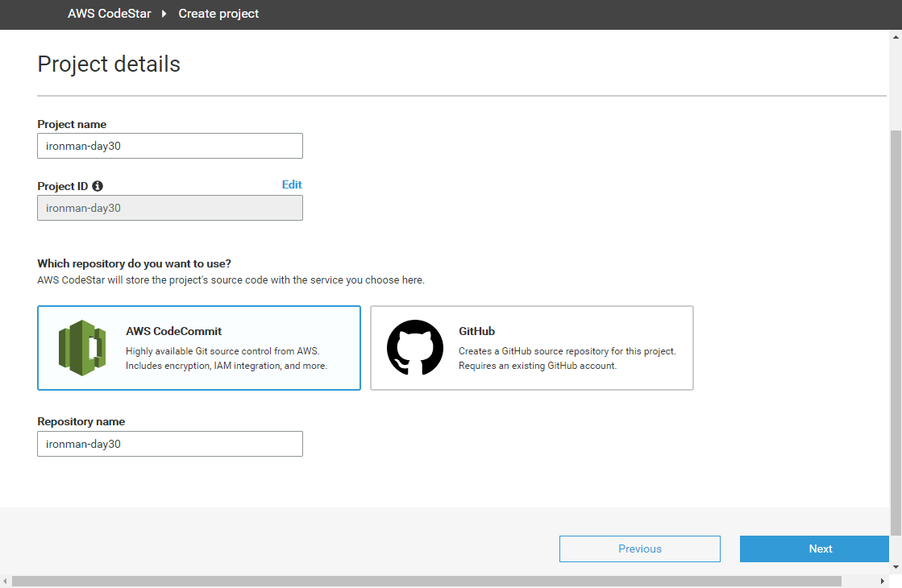Go back with the Previous button

click(640, 549)
